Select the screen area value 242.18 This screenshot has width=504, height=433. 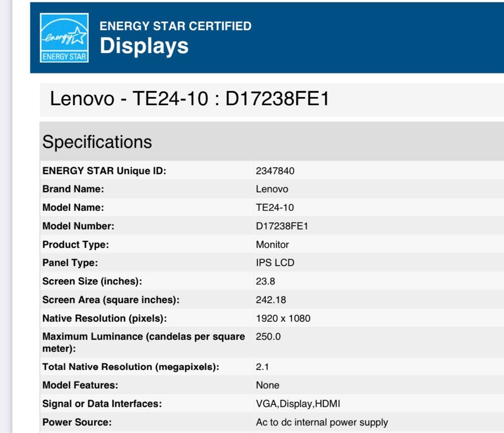271,300
